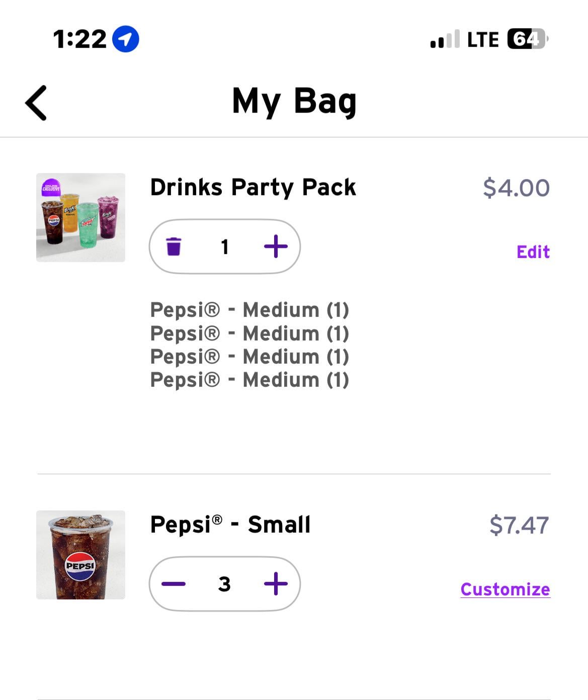Open the Customize link for Pepsi Small

[x=505, y=589]
